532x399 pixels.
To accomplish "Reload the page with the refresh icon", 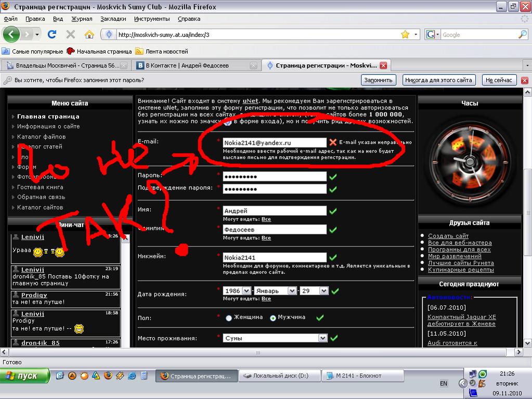I will (52, 34).
